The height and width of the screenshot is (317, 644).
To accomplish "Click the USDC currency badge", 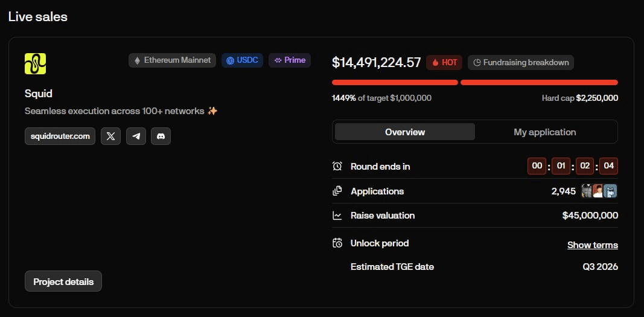I will [242, 60].
